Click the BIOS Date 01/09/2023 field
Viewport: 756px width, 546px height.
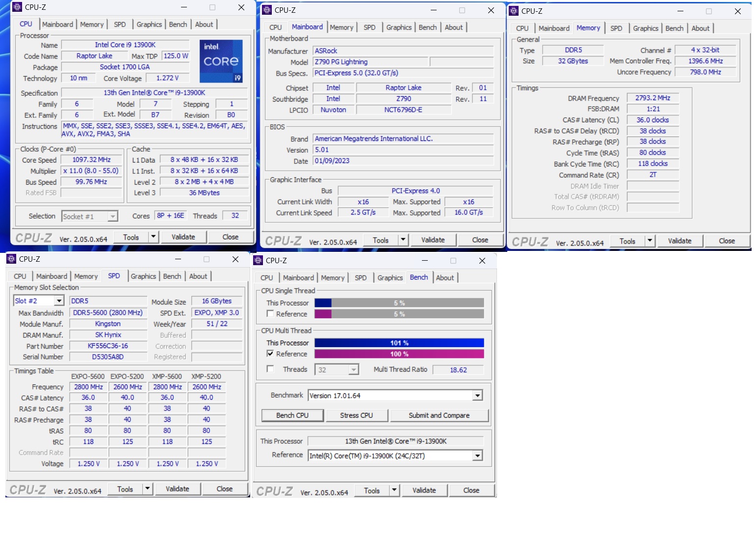click(403, 161)
